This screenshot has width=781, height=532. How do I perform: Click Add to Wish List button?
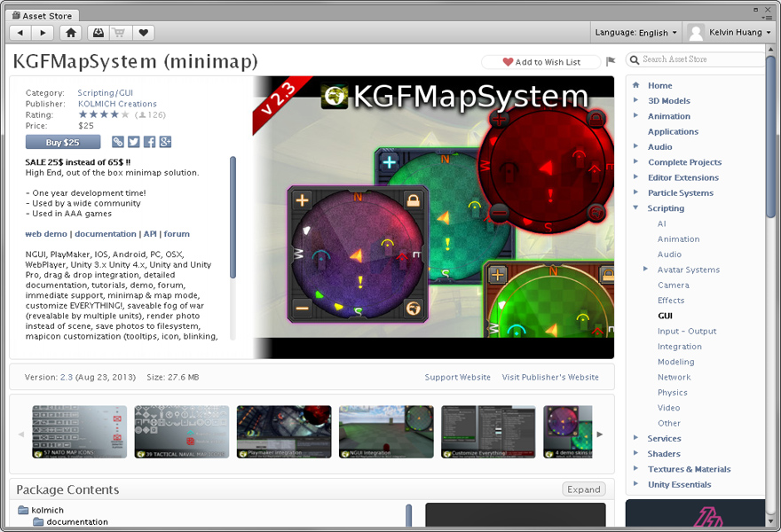pos(540,62)
